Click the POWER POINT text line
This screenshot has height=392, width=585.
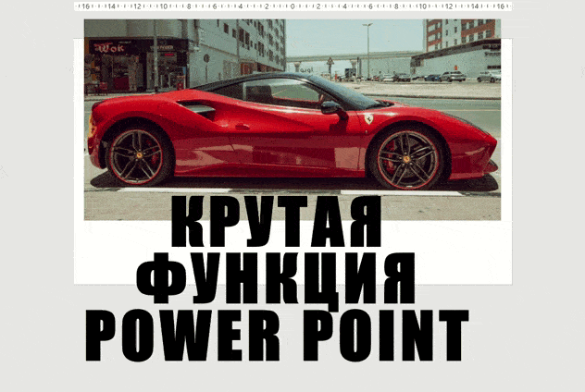pos(277,336)
